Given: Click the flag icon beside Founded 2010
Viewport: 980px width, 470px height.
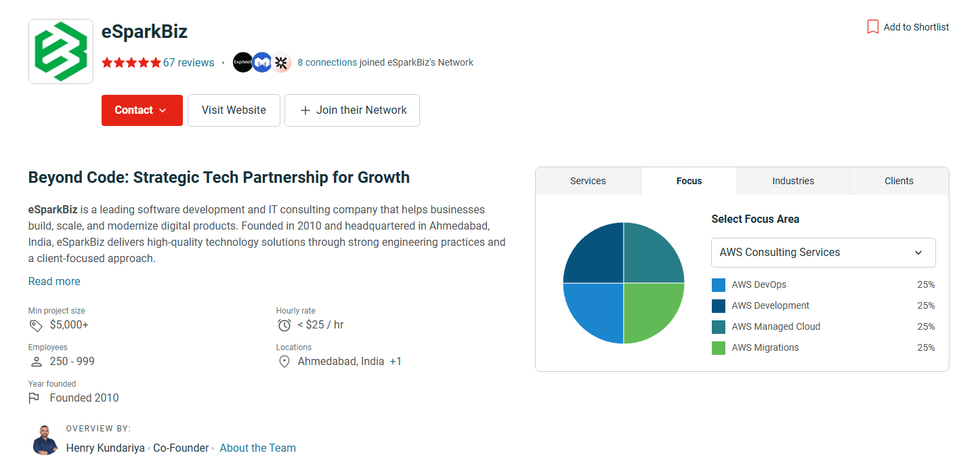Looking at the screenshot, I should point(34,398).
